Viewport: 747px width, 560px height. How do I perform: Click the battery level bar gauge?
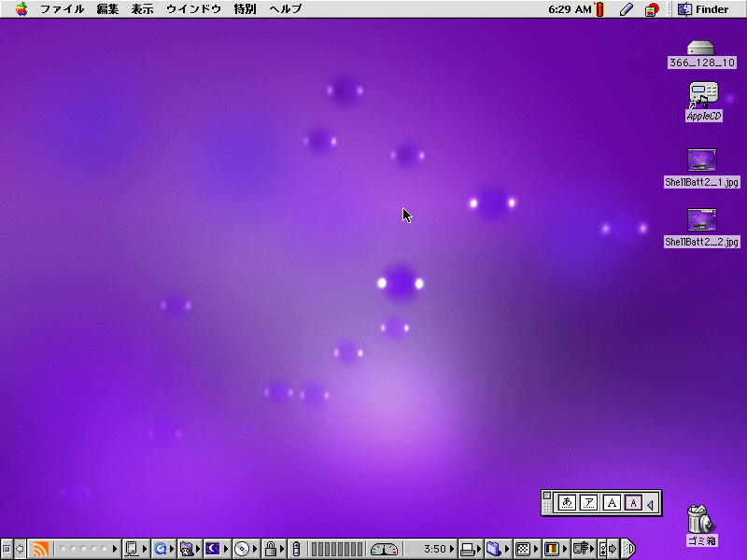337,549
